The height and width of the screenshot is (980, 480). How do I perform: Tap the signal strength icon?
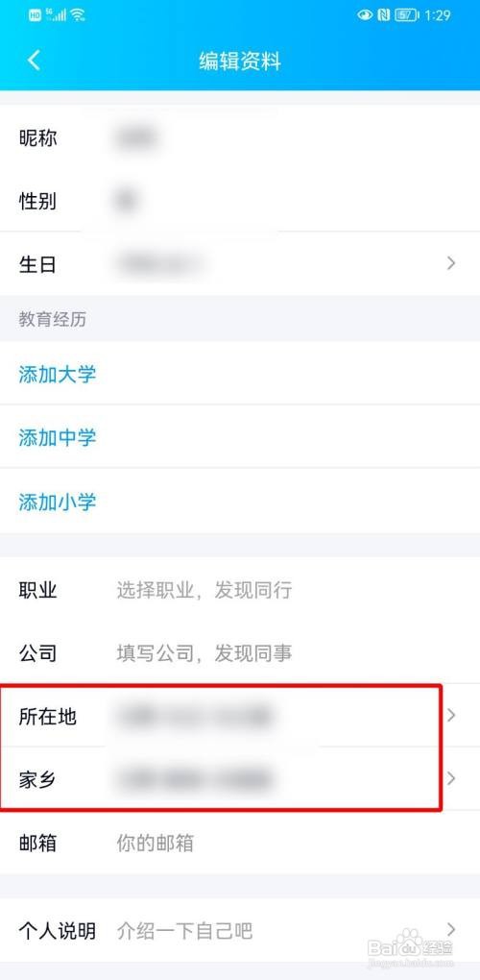56,15
